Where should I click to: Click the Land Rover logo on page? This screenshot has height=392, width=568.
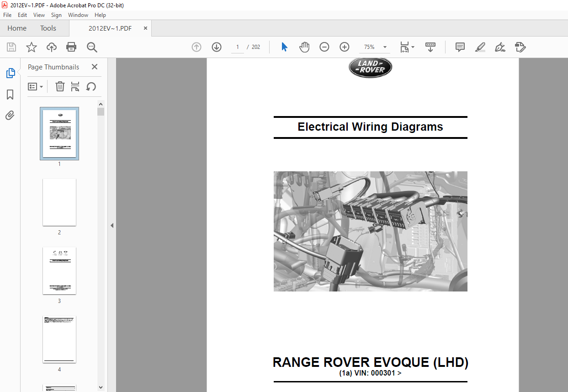[371, 68]
